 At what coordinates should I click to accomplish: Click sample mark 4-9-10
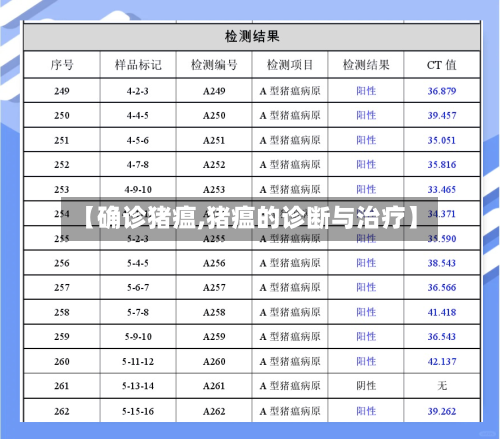[x=138, y=189]
